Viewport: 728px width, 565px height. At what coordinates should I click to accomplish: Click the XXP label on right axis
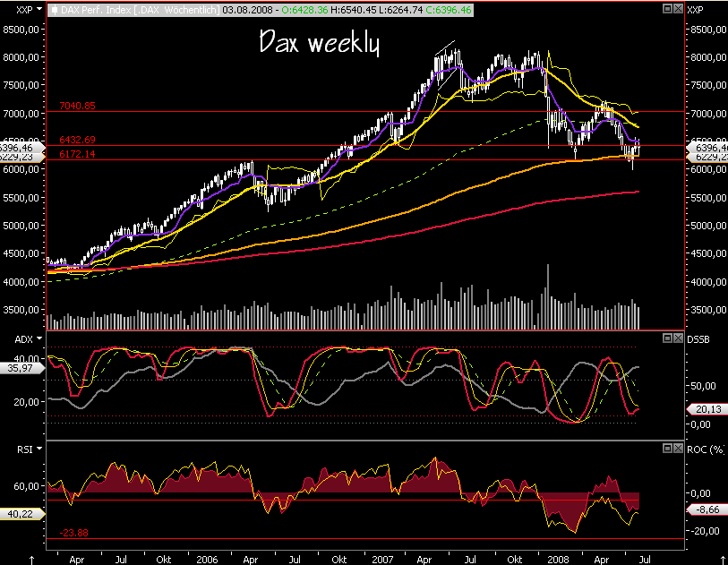[x=695, y=10]
